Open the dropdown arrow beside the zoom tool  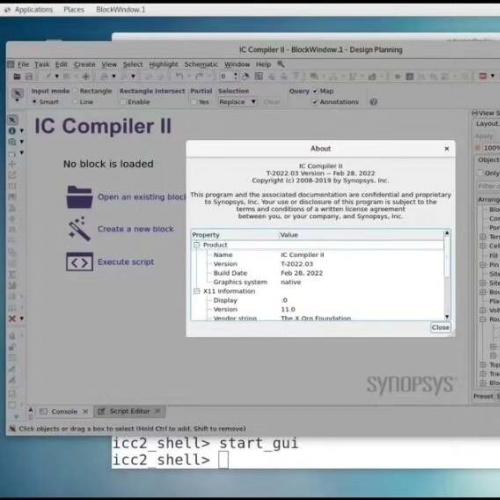click(22, 142)
